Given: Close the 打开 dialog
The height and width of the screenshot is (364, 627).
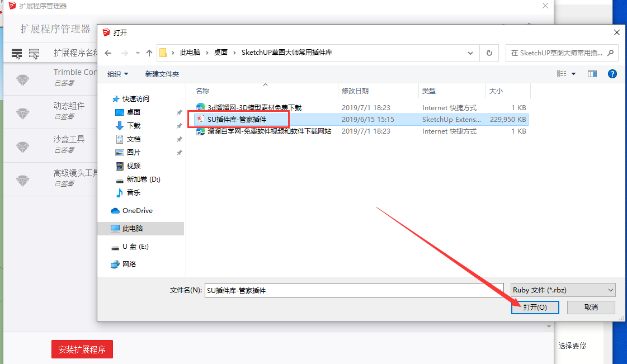Looking at the screenshot, I should pos(616,32).
